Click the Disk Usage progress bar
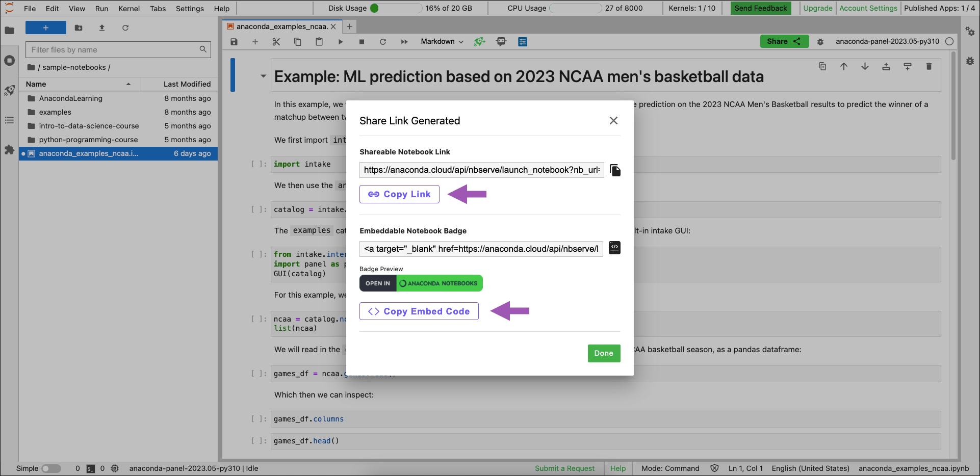 (x=396, y=8)
